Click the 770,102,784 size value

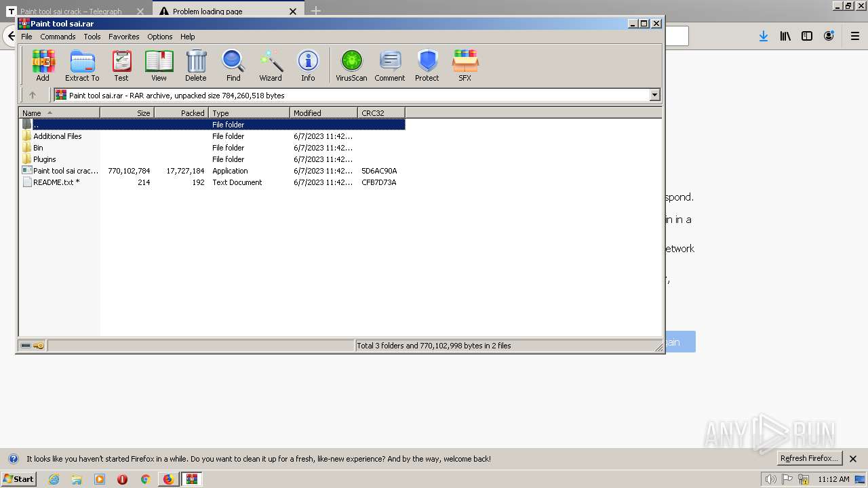click(129, 171)
